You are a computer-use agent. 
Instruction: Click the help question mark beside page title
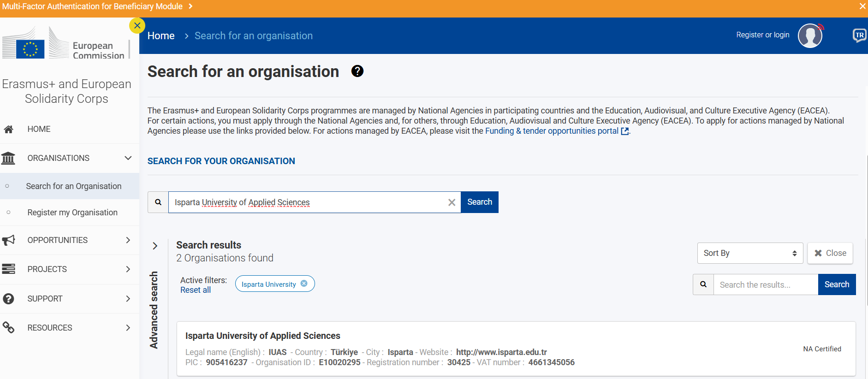[357, 71]
